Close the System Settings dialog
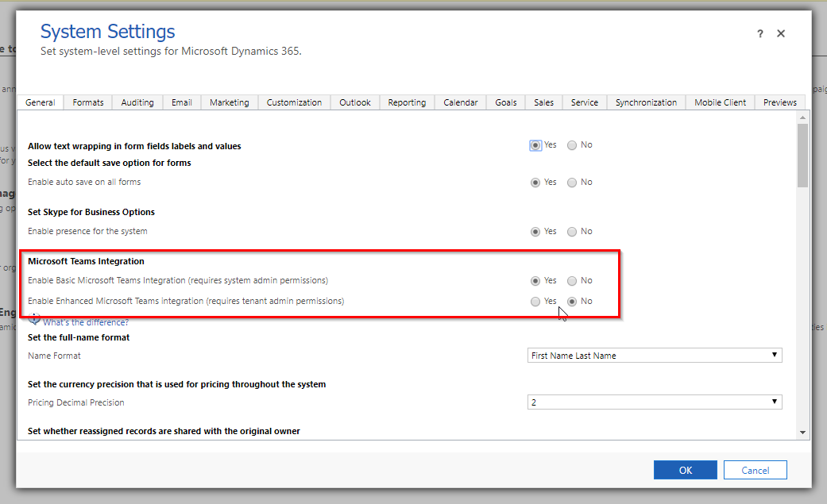 click(x=781, y=34)
